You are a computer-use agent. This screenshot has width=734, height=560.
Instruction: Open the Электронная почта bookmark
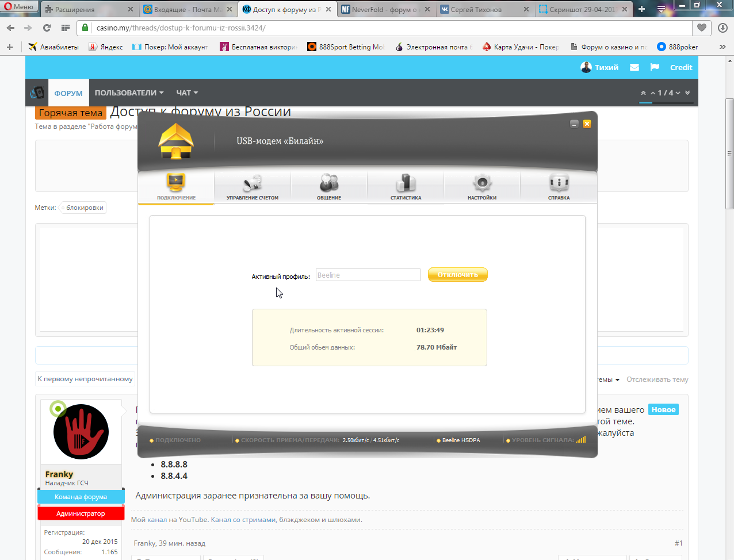pos(433,47)
